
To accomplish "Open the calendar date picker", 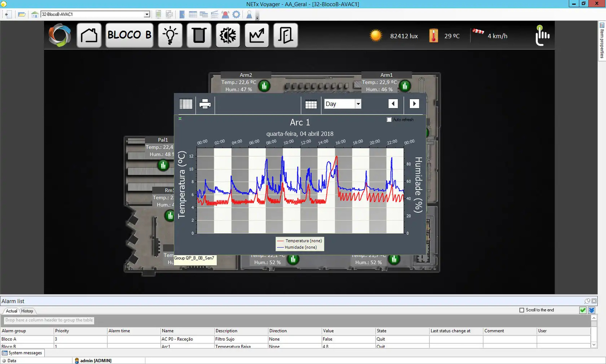I will [311, 104].
